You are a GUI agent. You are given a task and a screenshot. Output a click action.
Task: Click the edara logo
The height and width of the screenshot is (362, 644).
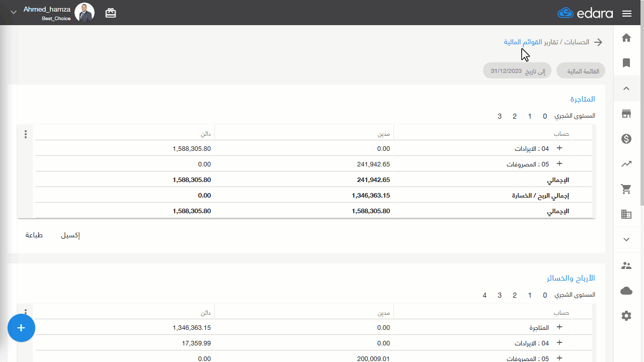(x=585, y=13)
